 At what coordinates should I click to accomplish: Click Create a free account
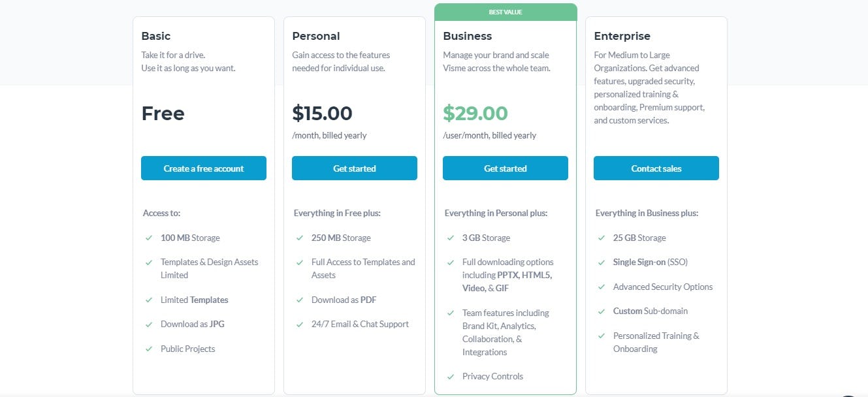[x=203, y=168]
